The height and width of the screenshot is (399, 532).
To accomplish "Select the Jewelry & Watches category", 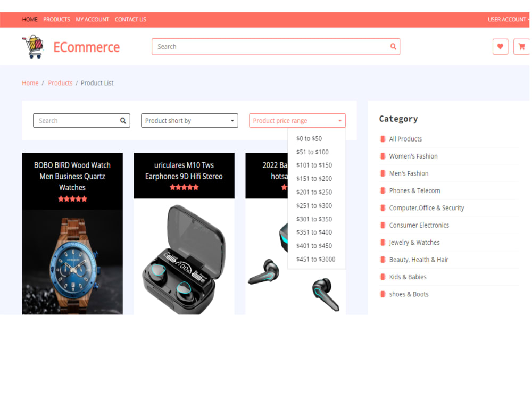I will point(414,242).
